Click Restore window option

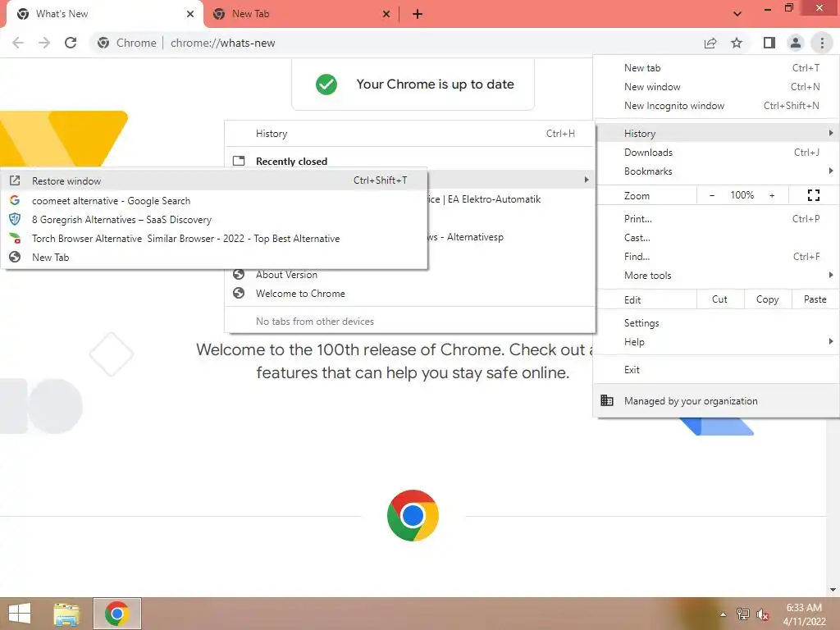214,180
